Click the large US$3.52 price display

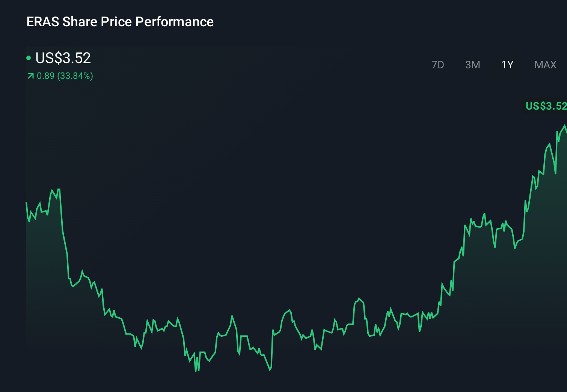pyautogui.click(x=63, y=58)
